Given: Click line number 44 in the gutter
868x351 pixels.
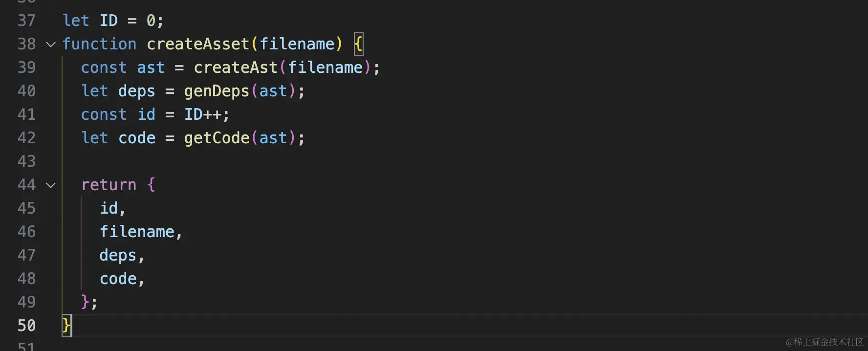Looking at the screenshot, I should point(27,185).
